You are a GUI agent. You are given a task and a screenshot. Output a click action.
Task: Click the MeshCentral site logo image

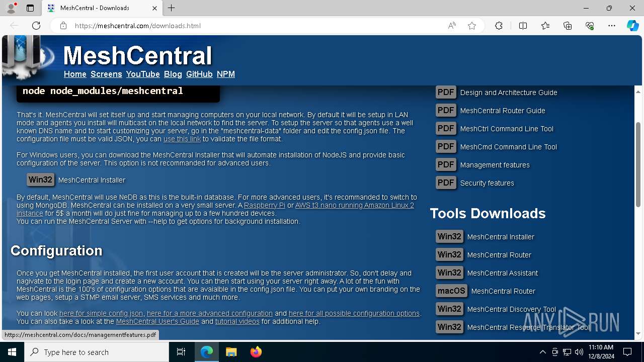click(x=28, y=57)
